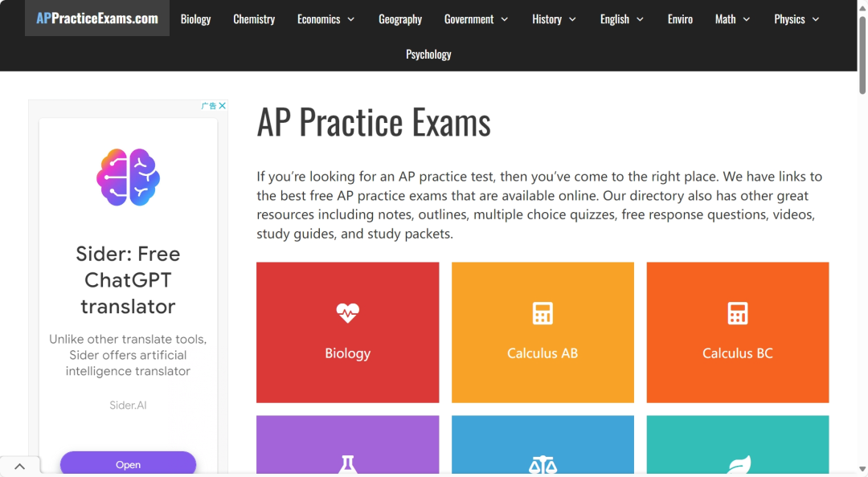Click the brain logo in Sider ad

[128, 177]
